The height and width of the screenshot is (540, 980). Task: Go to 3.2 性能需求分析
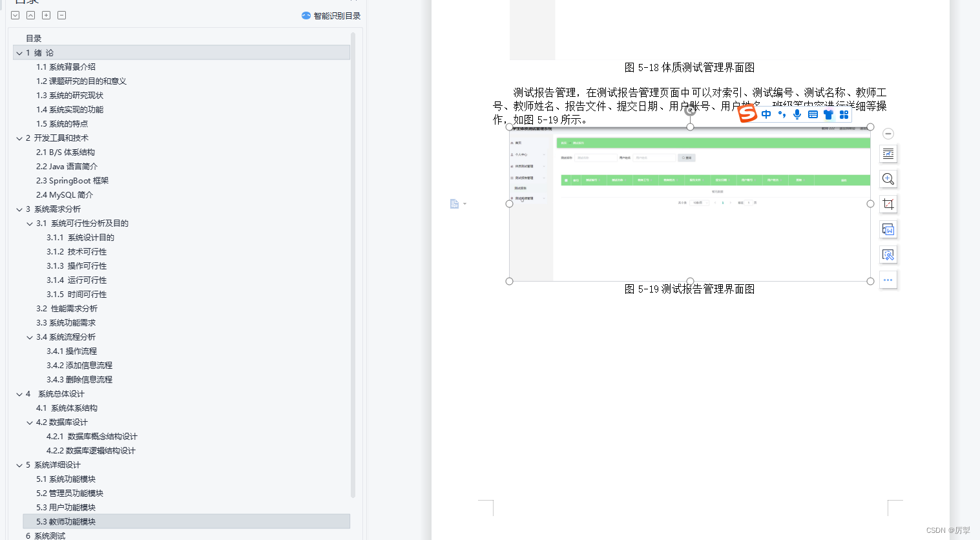coord(67,309)
